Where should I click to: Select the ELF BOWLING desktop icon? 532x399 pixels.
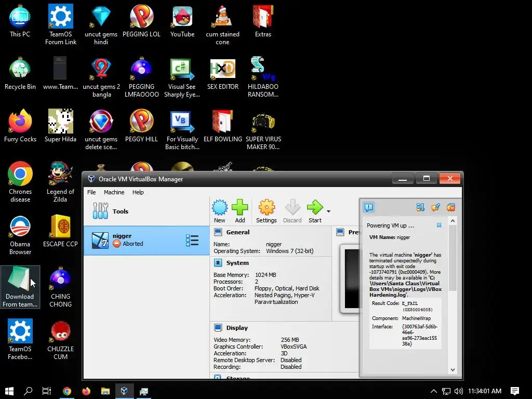[x=222, y=126]
